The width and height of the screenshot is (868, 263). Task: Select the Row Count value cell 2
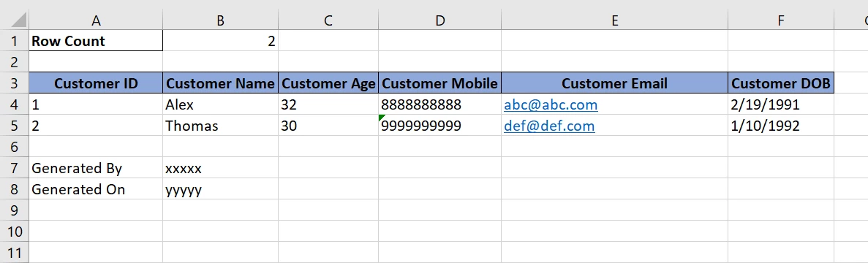[x=220, y=40]
